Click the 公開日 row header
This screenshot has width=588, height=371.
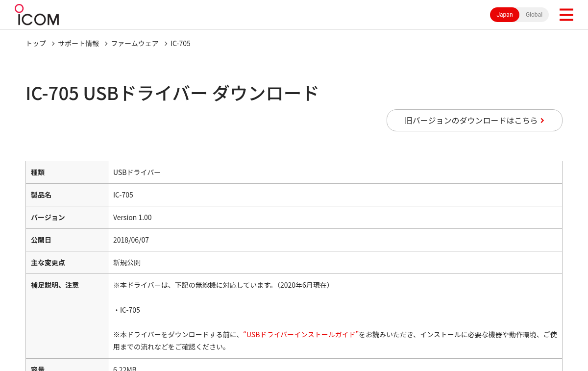pos(67,240)
